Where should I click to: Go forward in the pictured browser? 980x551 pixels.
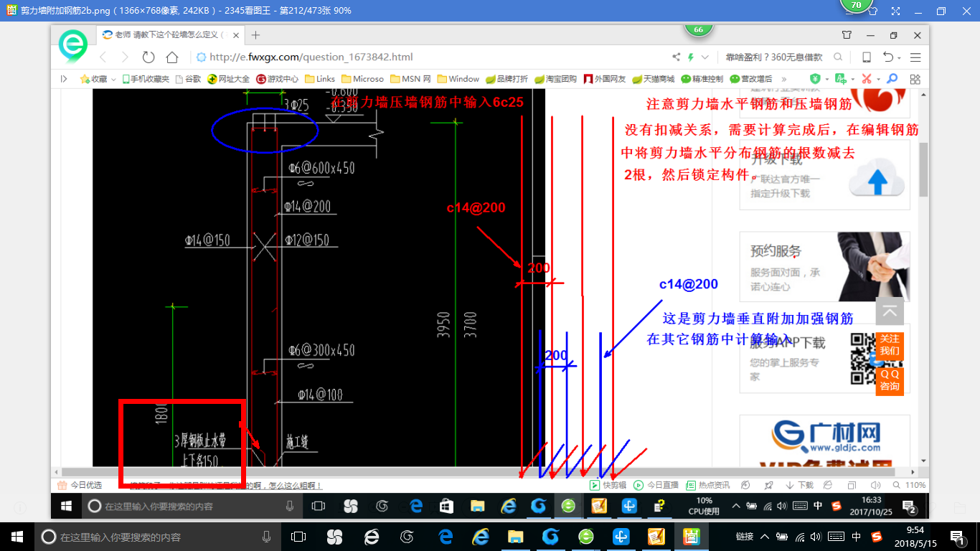(x=125, y=57)
